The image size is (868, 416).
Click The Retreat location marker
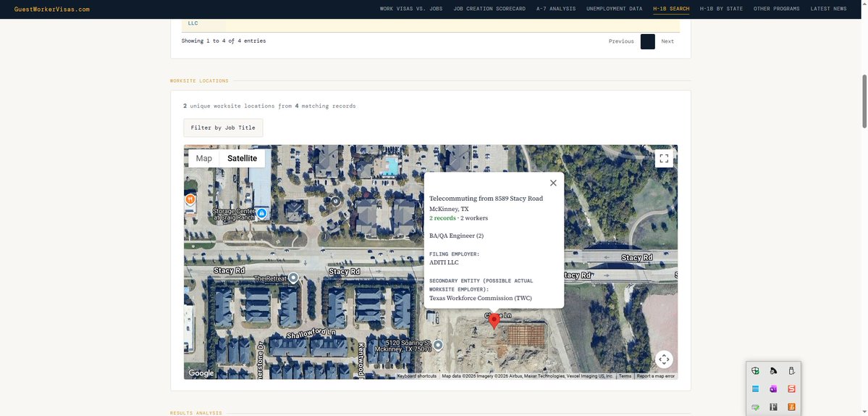[x=293, y=278]
